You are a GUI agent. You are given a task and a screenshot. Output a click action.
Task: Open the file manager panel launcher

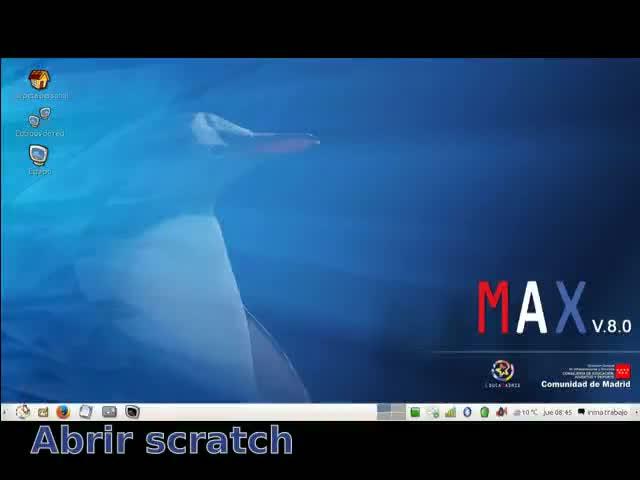pos(43,412)
